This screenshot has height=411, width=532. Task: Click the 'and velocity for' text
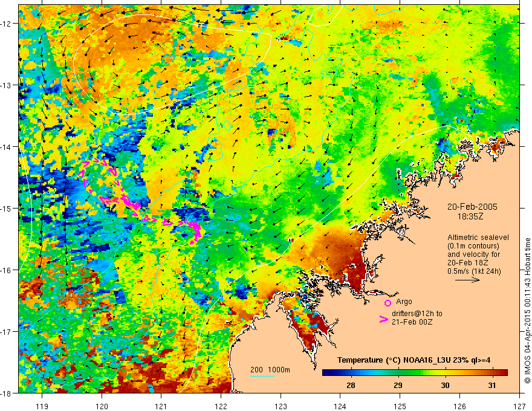pyautogui.click(x=473, y=254)
